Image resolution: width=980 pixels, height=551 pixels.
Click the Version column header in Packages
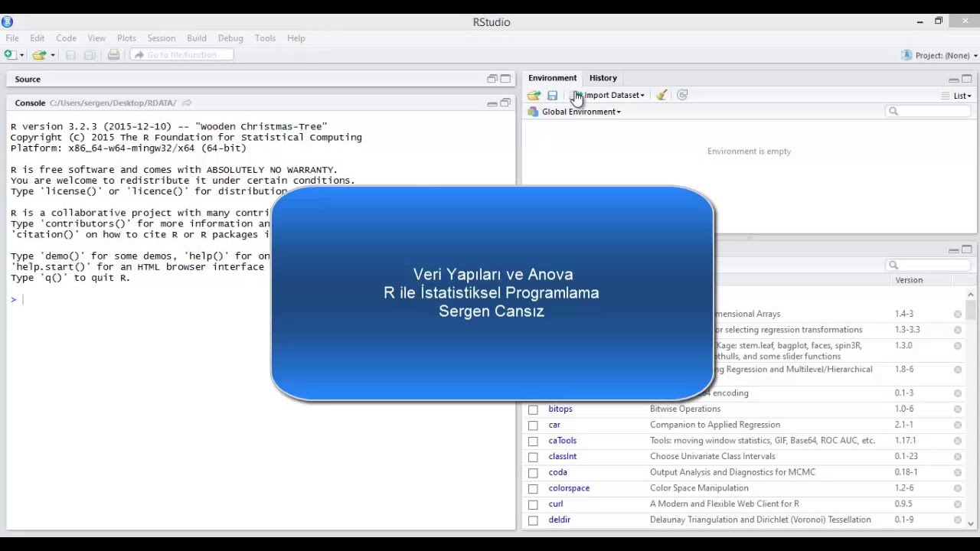(x=909, y=280)
